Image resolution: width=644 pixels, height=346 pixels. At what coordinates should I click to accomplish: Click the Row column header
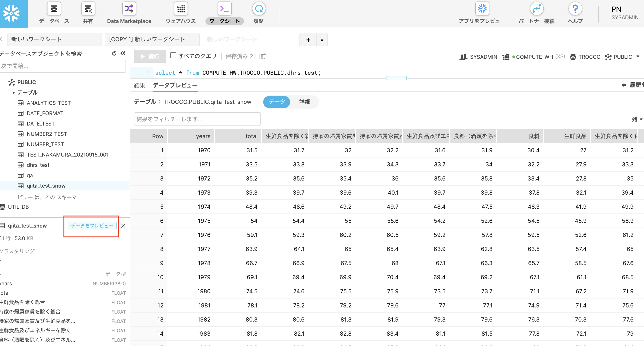point(149,136)
